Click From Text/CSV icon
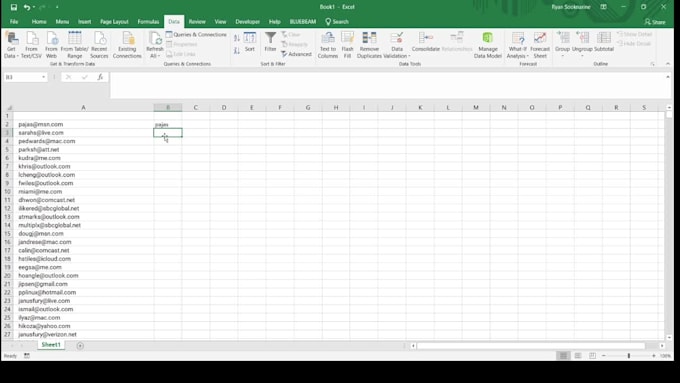This screenshot has width=680, height=383. [x=31, y=45]
